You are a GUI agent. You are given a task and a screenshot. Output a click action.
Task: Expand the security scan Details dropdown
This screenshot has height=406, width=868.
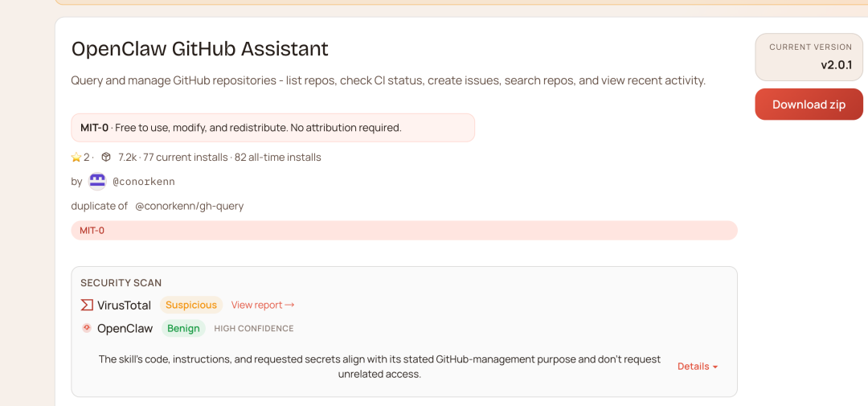coord(697,367)
